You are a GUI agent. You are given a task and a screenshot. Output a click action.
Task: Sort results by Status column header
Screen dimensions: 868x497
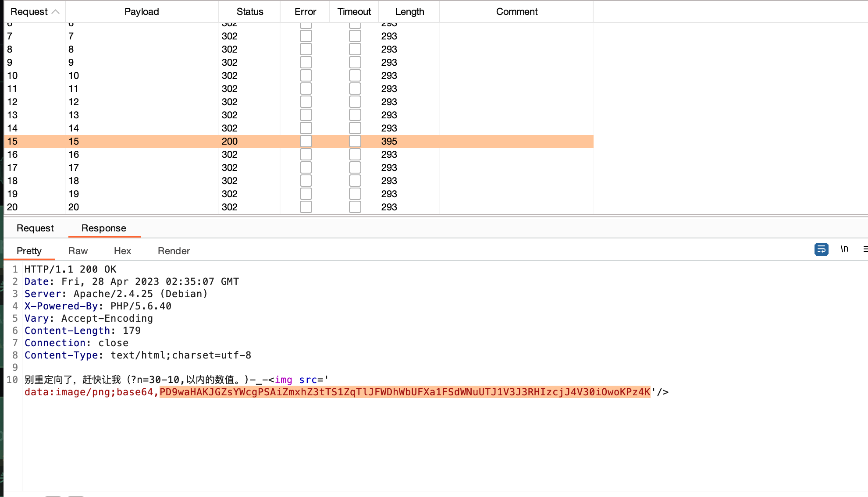tap(250, 12)
